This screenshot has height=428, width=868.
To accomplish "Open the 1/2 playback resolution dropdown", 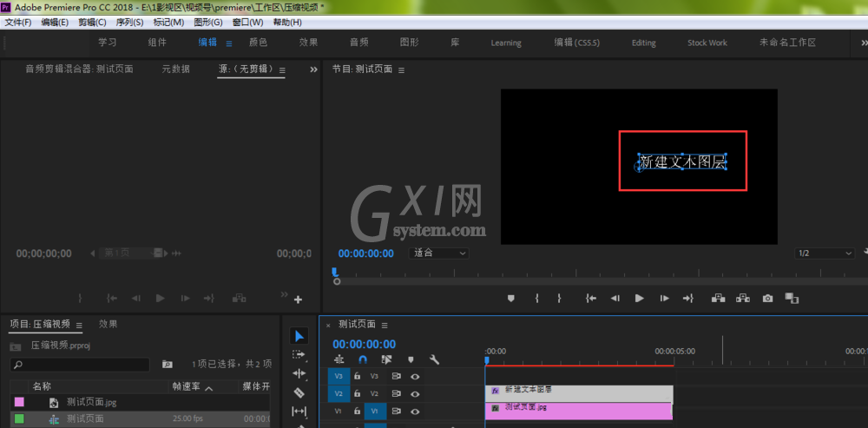I will 825,253.
